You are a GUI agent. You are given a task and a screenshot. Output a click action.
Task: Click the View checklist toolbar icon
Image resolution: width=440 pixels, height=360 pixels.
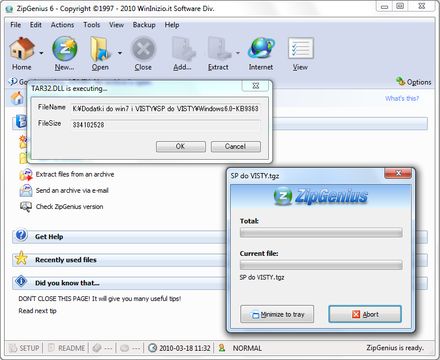300,49
